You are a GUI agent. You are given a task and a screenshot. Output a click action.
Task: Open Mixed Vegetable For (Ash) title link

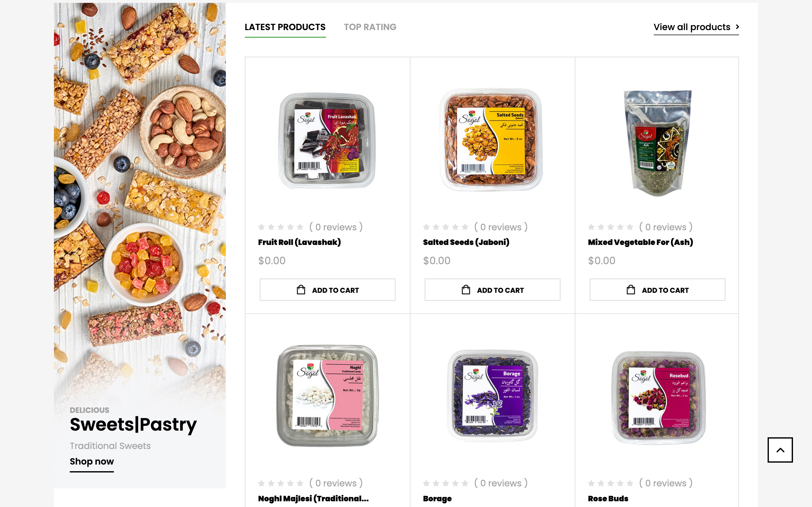[x=640, y=242]
